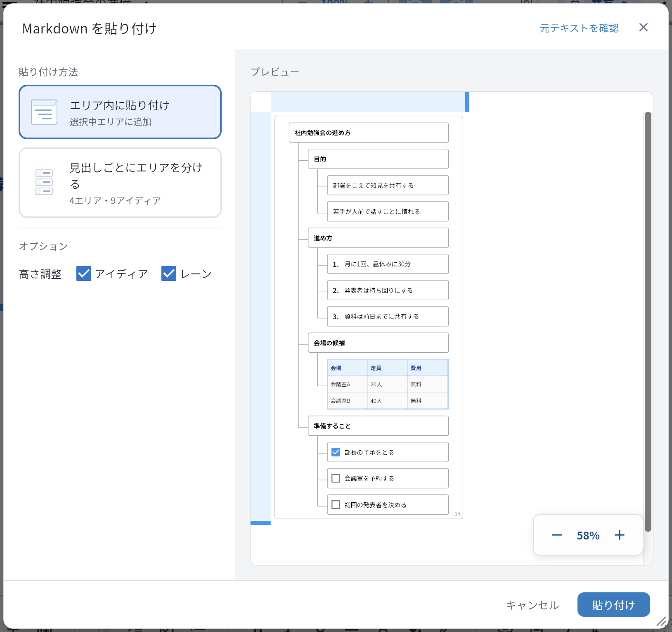The height and width of the screenshot is (632, 672).
Task: Click the area-paste icon in first option
Action: 44,112
